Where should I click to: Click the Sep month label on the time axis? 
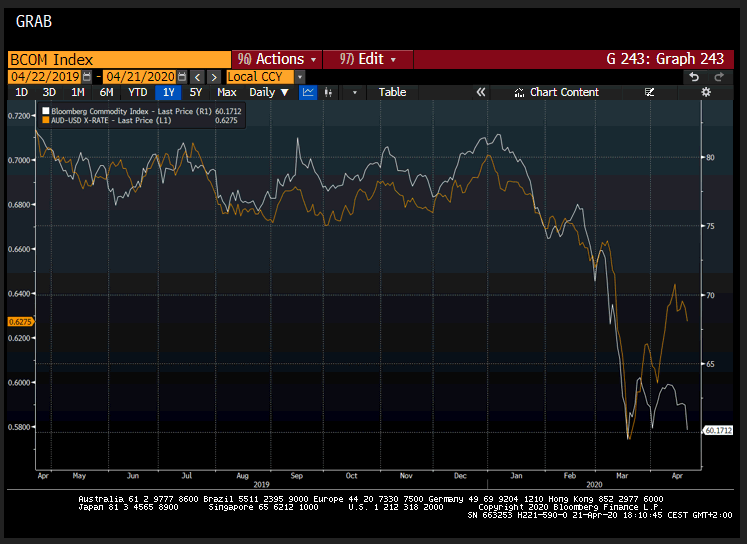point(297,475)
